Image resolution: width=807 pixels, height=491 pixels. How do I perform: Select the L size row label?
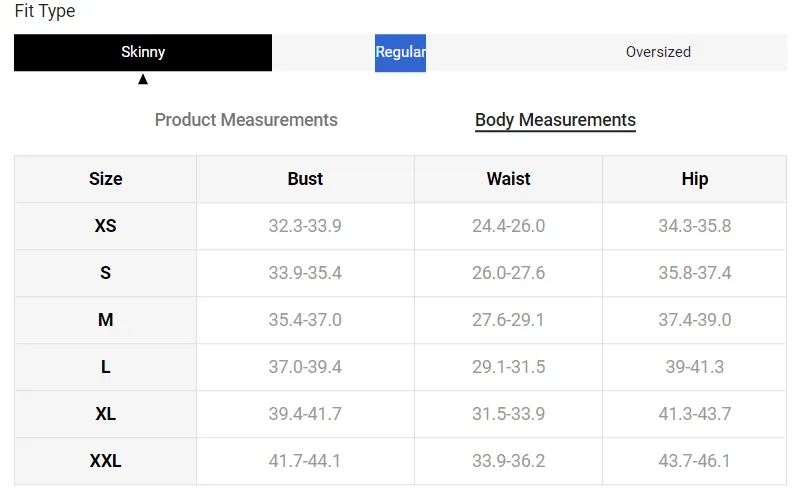click(106, 367)
